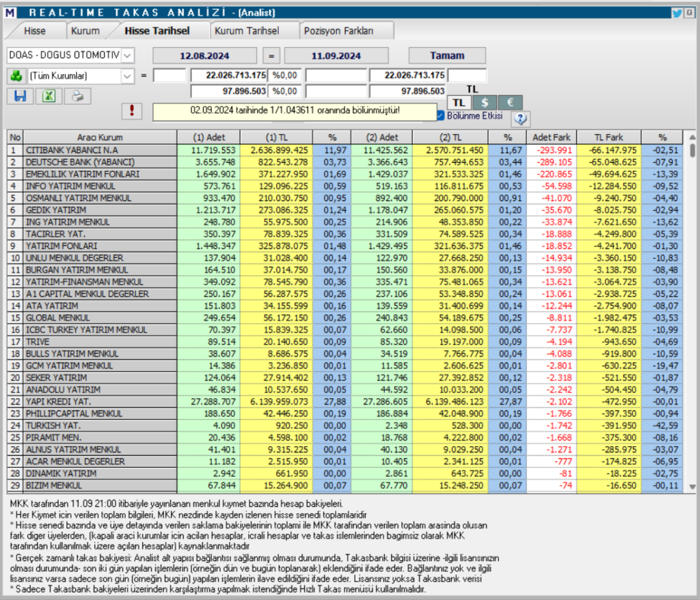Switch currency display to dollars ($)
The width and height of the screenshot is (700, 600).
(483, 101)
